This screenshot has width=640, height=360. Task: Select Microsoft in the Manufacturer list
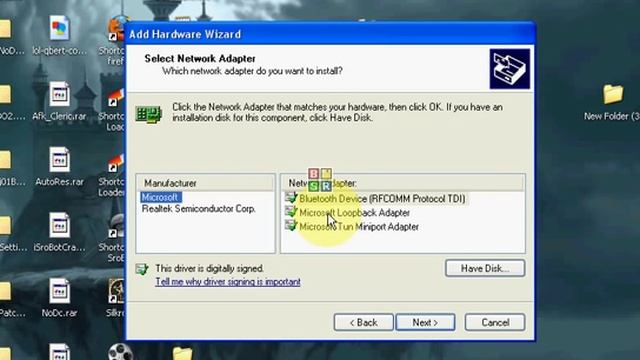[x=160, y=198]
